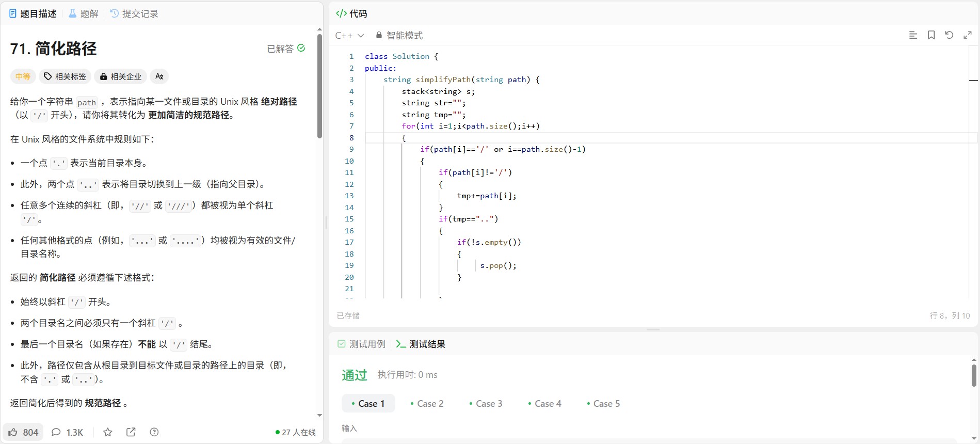The image size is (980, 444).
Task: Select Case 1 result
Action: pyautogui.click(x=368, y=403)
